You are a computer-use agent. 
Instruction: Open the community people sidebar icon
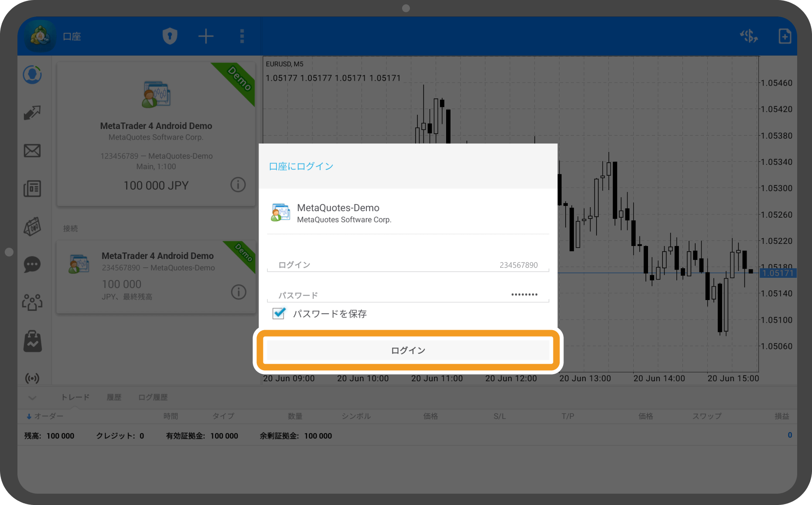click(x=32, y=302)
